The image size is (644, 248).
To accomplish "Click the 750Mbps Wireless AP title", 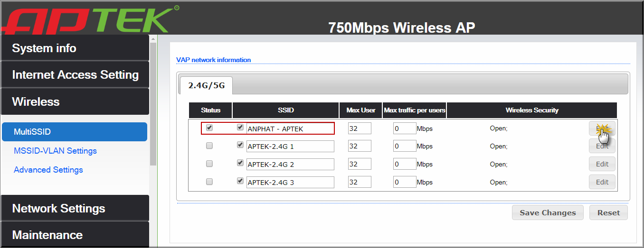I will pos(401,28).
